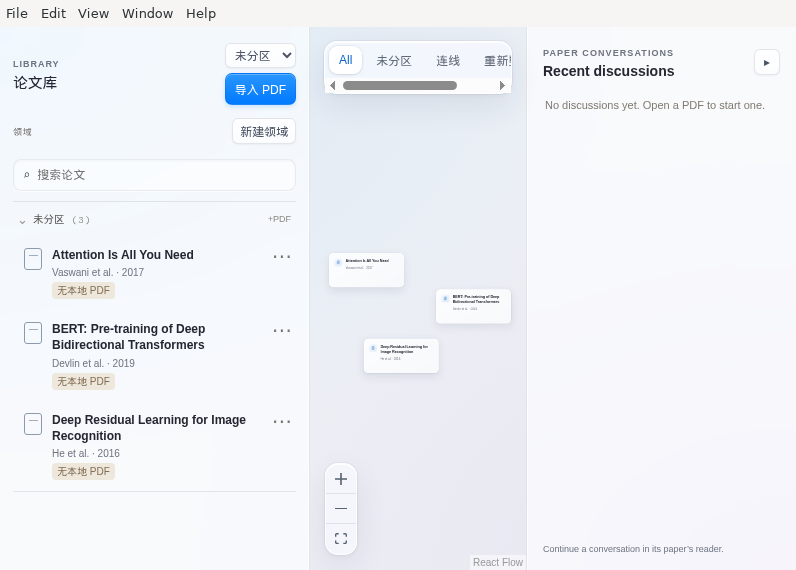Select the All tab in graph panel
This screenshot has height=570, width=796.
tap(346, 60)
